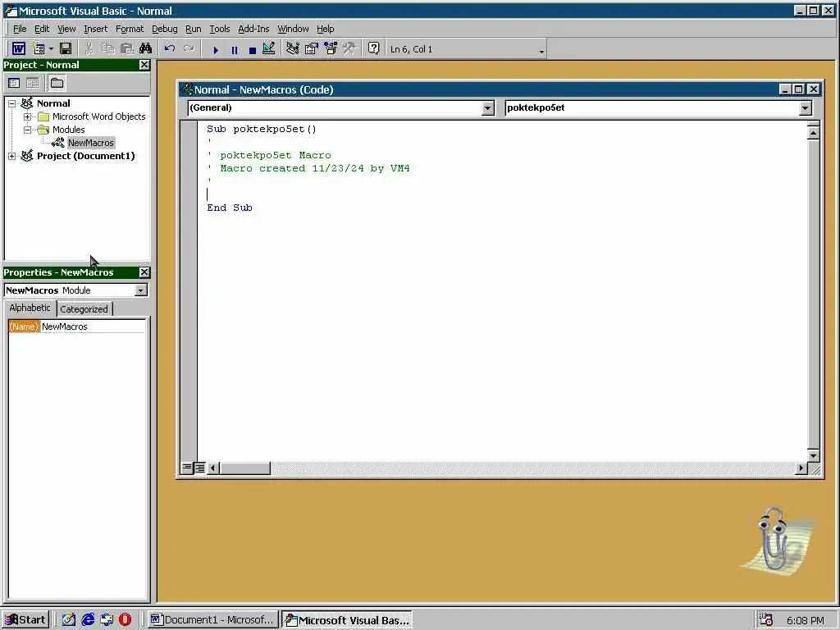Open the Insert menu
This screenshot has height=630, width=840.
coord(95,29)
